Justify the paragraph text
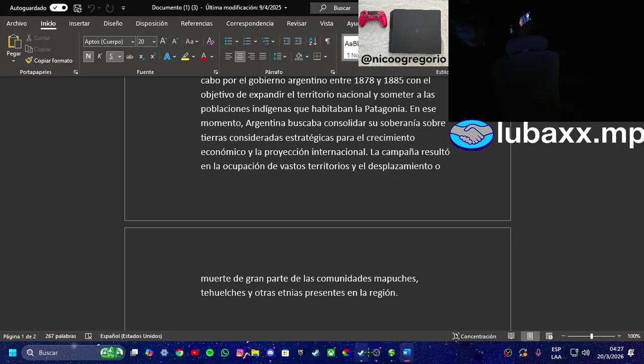Image resolution: width=644 pixels, height=364 pixels. coord(263,57)
